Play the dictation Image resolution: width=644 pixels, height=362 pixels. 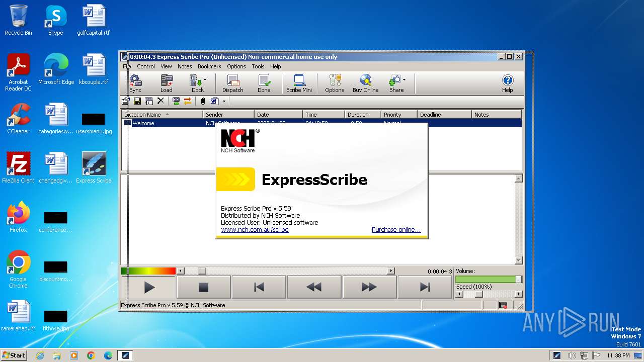coord(149,287)
